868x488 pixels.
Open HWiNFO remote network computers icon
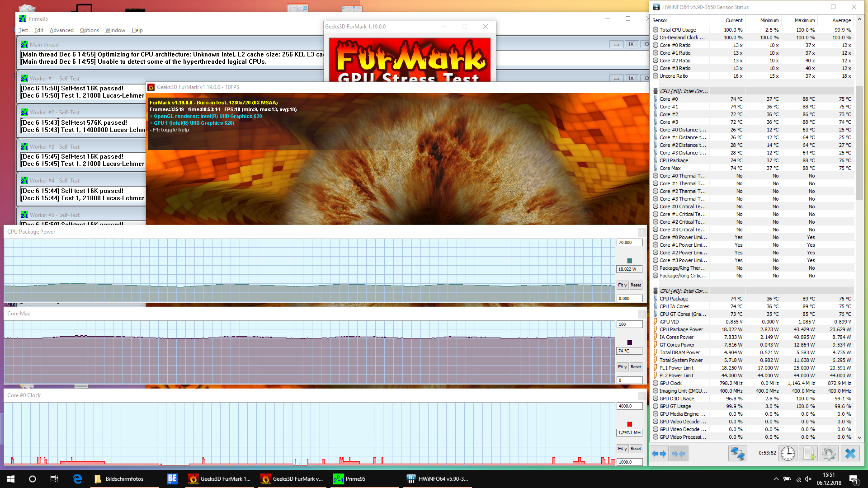click(x=737, y=453)
